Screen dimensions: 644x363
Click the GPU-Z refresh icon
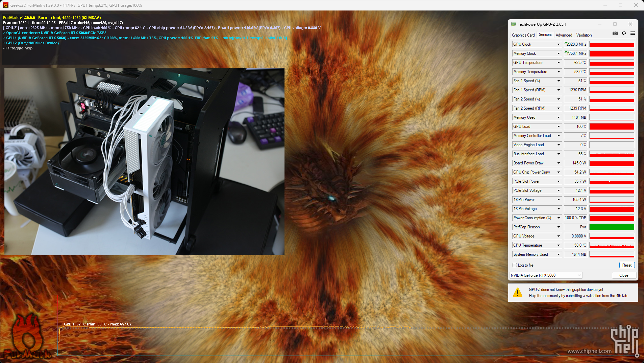click(x=624, y=33)
